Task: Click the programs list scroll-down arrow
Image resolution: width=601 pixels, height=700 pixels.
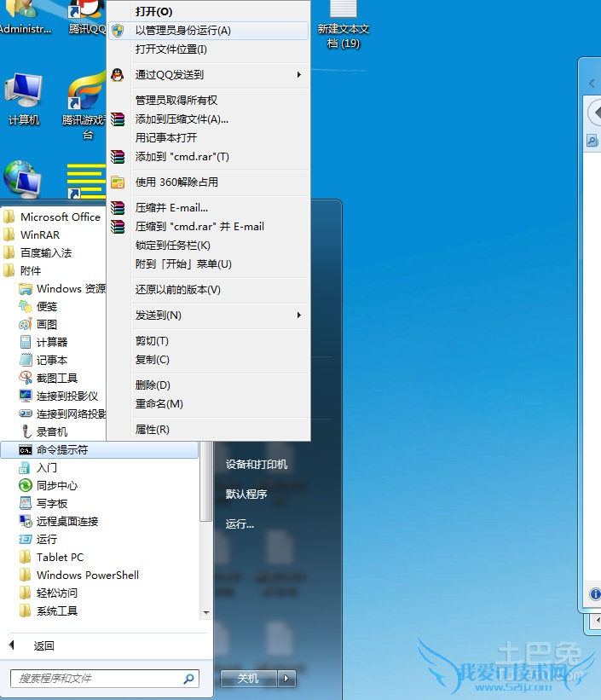Action: click(x=205, y=612)
